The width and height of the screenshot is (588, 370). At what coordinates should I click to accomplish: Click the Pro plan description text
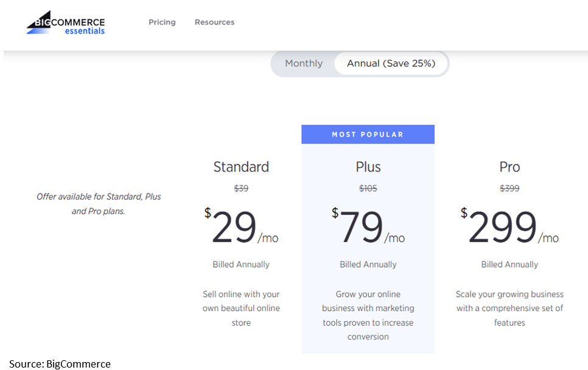[x=509, y=309]
